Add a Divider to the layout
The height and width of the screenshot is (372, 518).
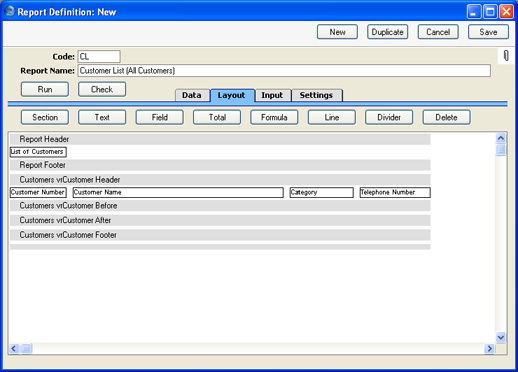coord(389,117)
